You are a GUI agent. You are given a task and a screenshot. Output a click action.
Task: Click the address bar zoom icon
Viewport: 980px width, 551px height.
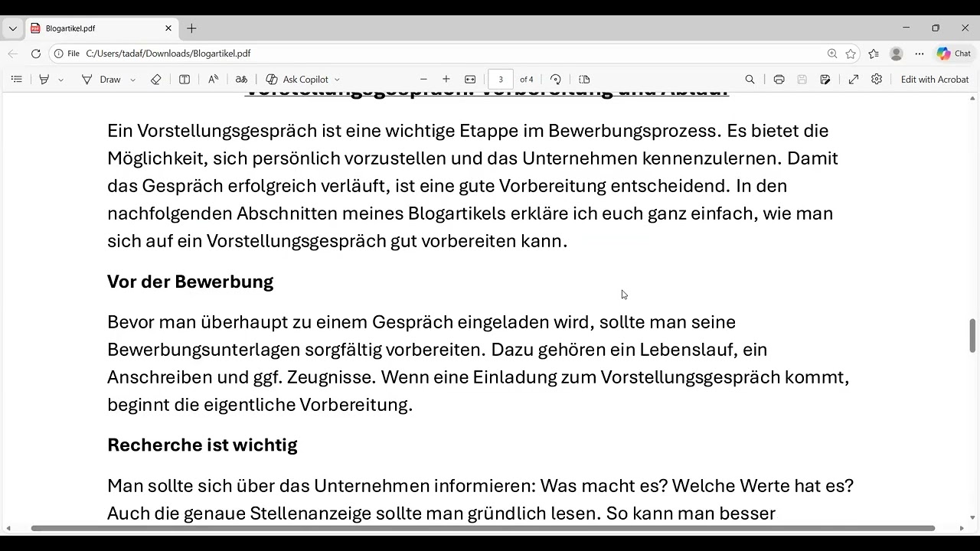(832, 54)
